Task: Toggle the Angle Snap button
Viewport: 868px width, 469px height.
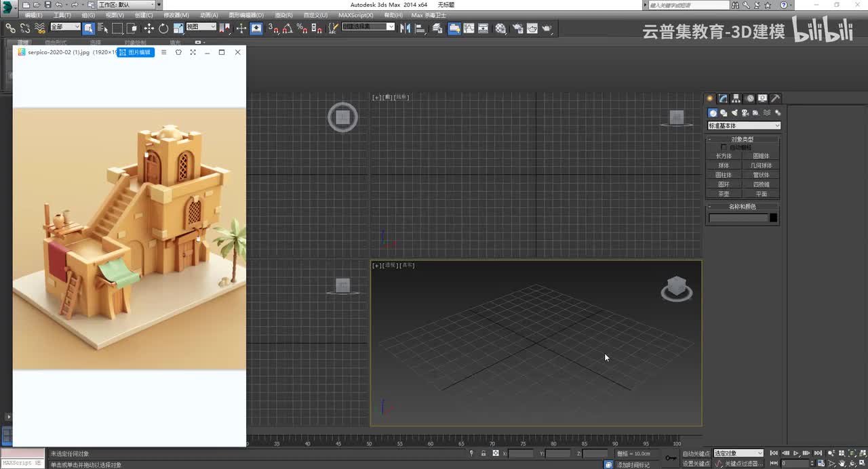Action: point(288,28)
